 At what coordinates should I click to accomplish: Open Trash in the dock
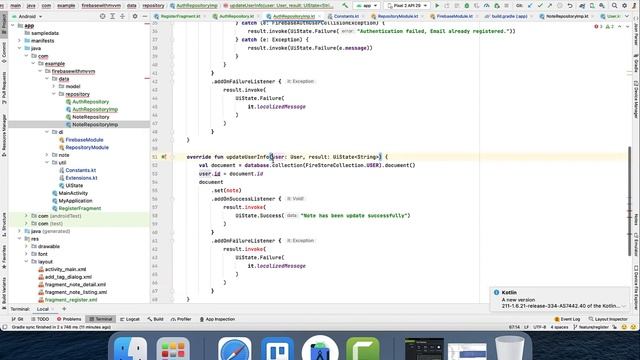(509, 349)
